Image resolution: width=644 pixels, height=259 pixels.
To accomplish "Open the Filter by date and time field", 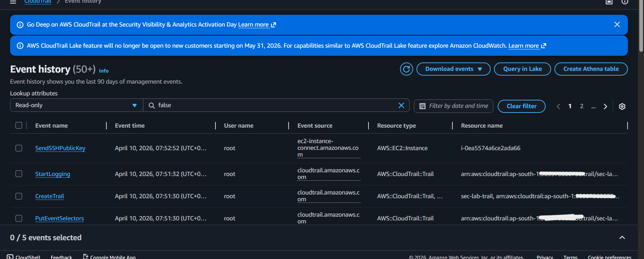I will pos(453,106).
